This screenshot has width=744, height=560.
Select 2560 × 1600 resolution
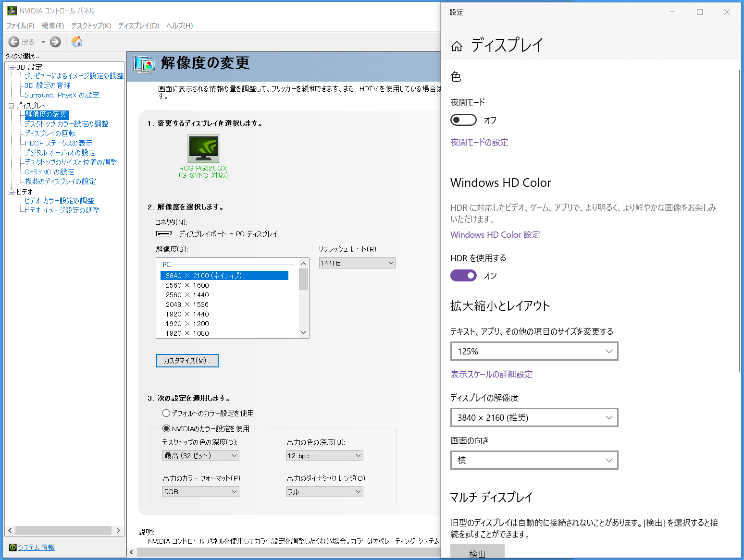point(187,285)
